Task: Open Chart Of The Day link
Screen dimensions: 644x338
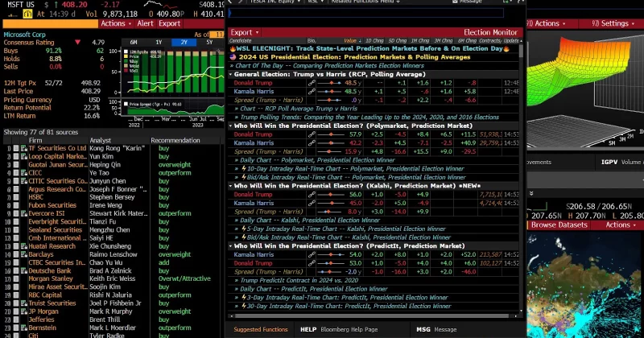Action: (329, 66)
